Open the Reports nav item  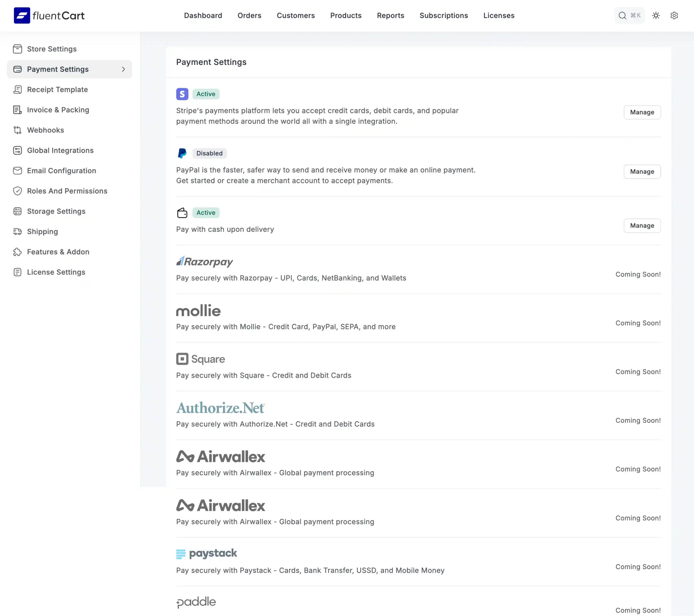coord(390,15)
